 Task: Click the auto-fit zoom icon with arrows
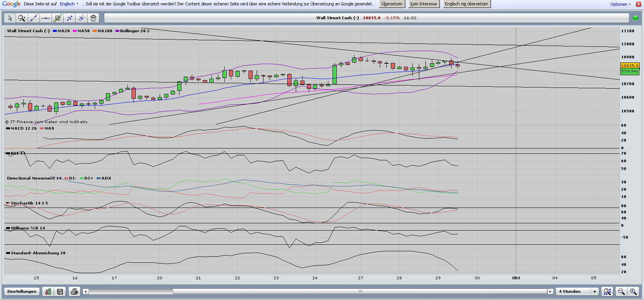click(607, 292)
